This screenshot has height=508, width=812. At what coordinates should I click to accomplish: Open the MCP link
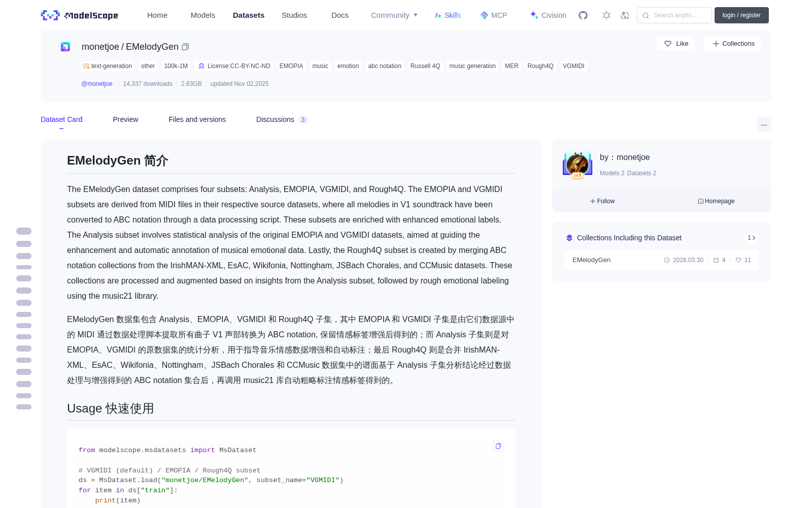point(494,15)
